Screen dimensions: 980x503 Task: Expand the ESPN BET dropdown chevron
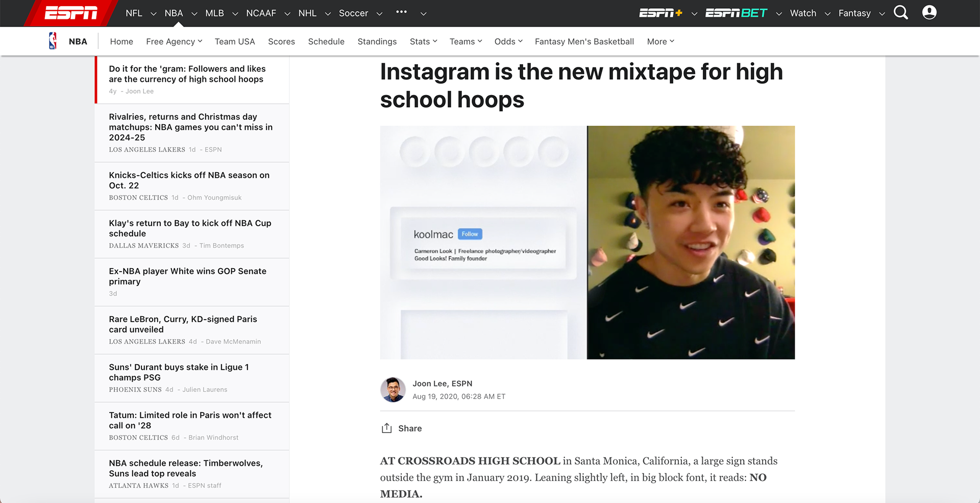779,14
